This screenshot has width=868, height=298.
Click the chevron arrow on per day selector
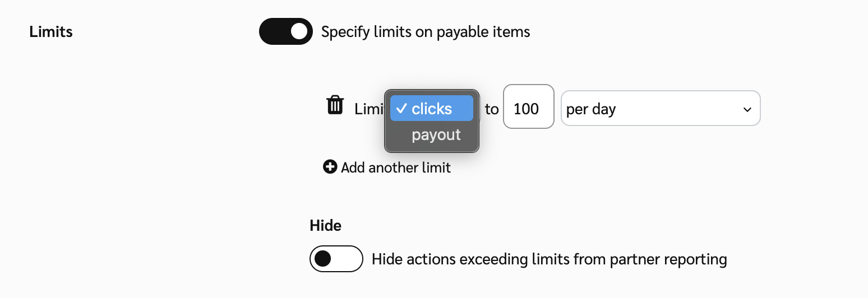[x=747, y=109]
